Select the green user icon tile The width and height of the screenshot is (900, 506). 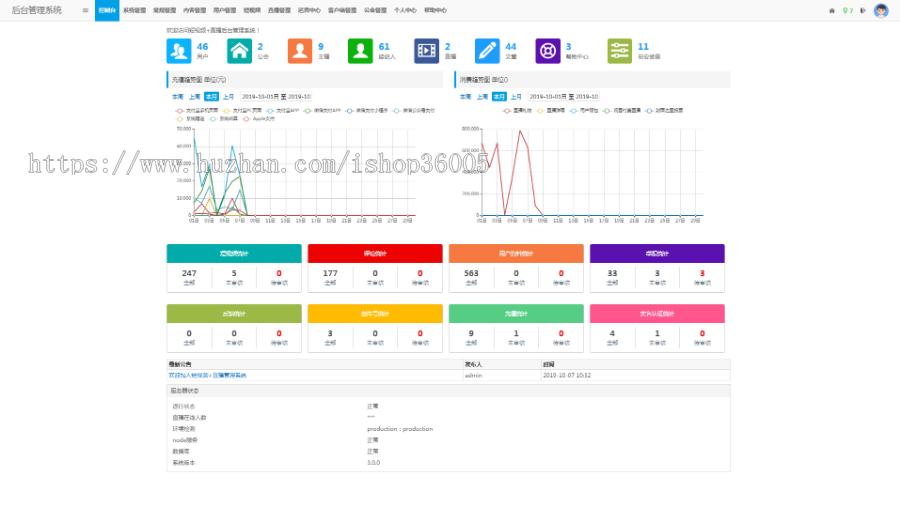[x=360, y=51]
